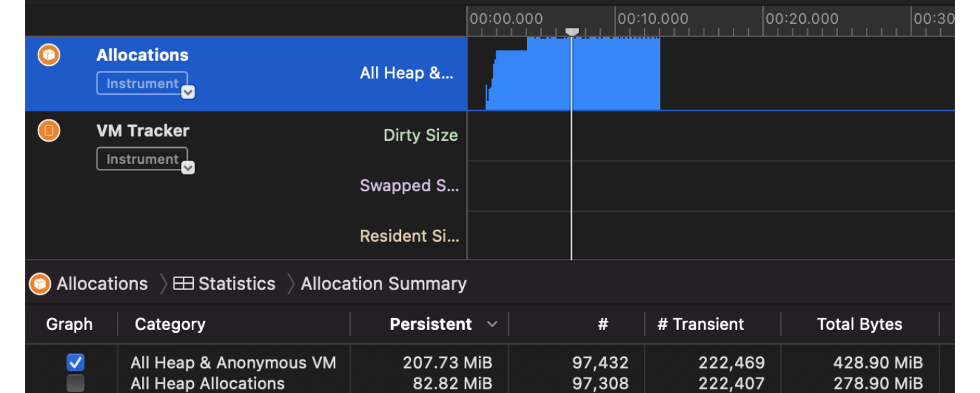Sort by the # Transient column header
The image size is (980, 393).
[701, 324]
